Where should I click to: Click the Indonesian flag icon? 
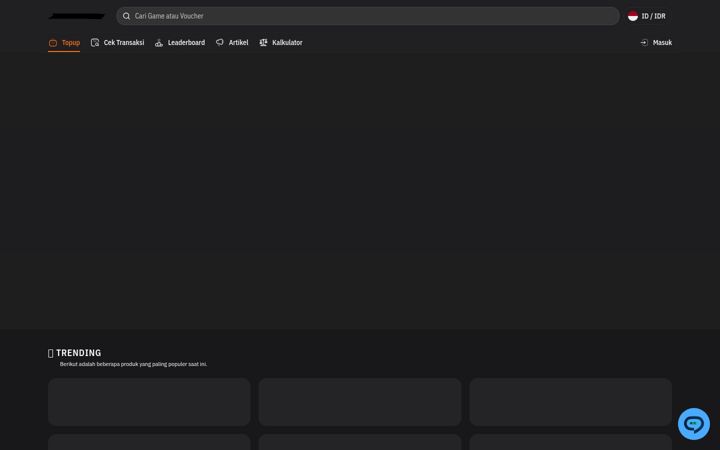tap(633, 16)
